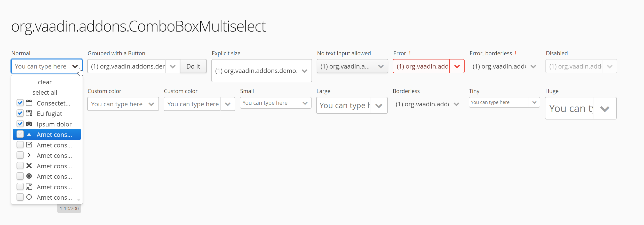Tick checkbox next to check-square icon row
This screenshot has width=644, height=225.
[20, 145]
